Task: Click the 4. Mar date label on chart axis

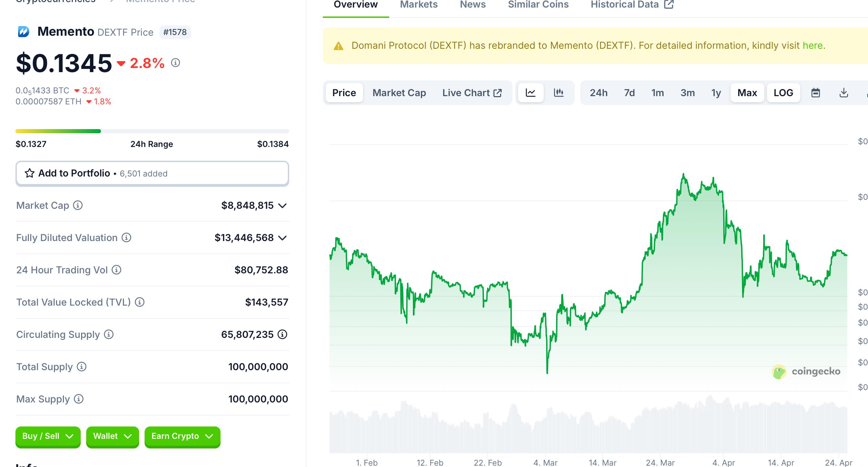Action: [x=545, y=463]
